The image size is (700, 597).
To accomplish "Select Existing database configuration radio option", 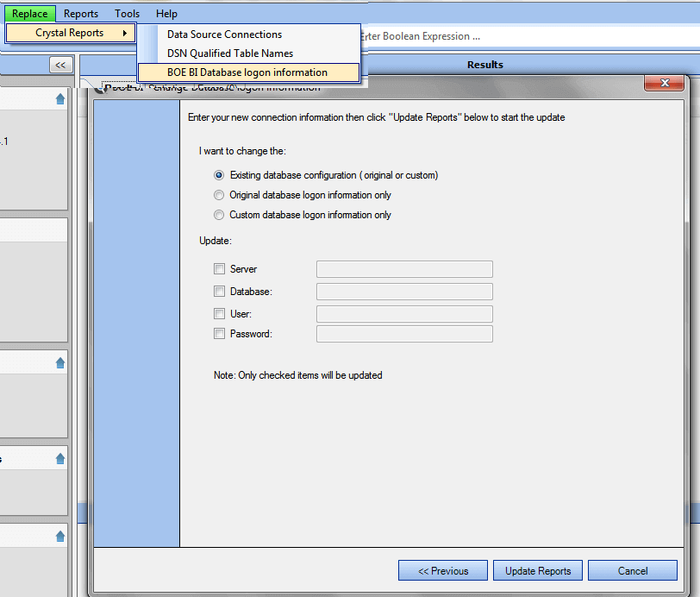I will click(x=219, y=175).
